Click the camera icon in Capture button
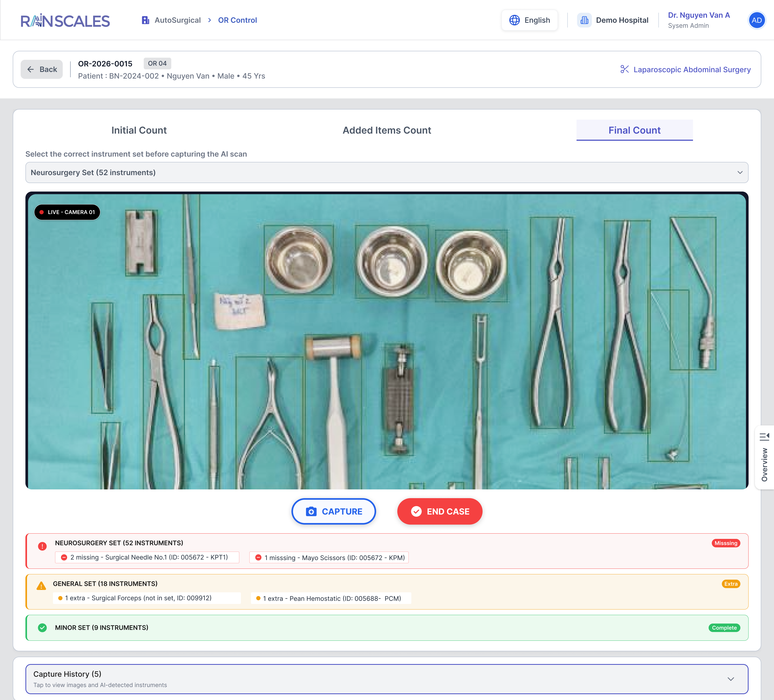Screen dimensions: 774x700 point(311,512)
